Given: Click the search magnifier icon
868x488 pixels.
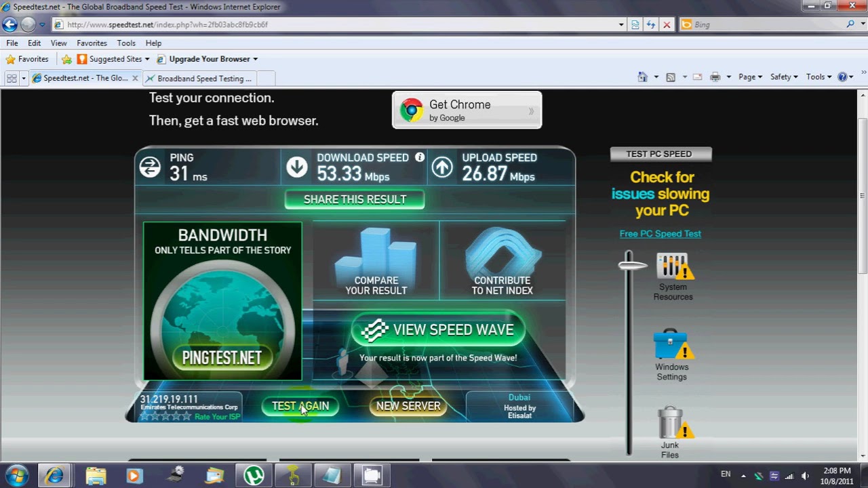Looking at the screenshot, I should coord(850,24).
